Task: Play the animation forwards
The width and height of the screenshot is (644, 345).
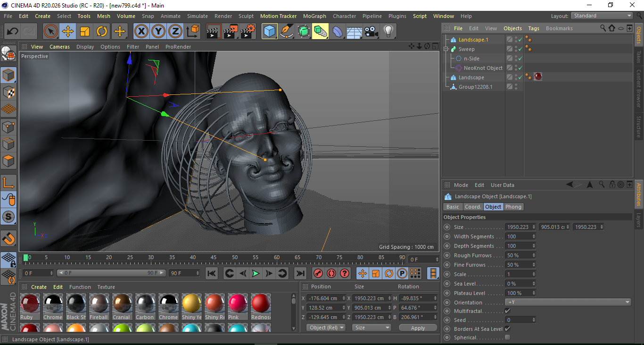Action: pyautogui.click(x=256, y=273)
